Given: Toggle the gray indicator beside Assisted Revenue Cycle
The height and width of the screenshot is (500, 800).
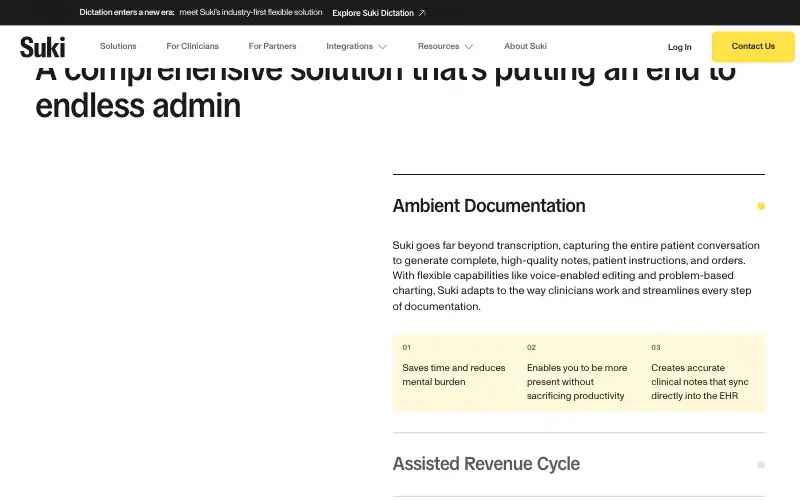Looking at the screenshot, I should 761,464.
